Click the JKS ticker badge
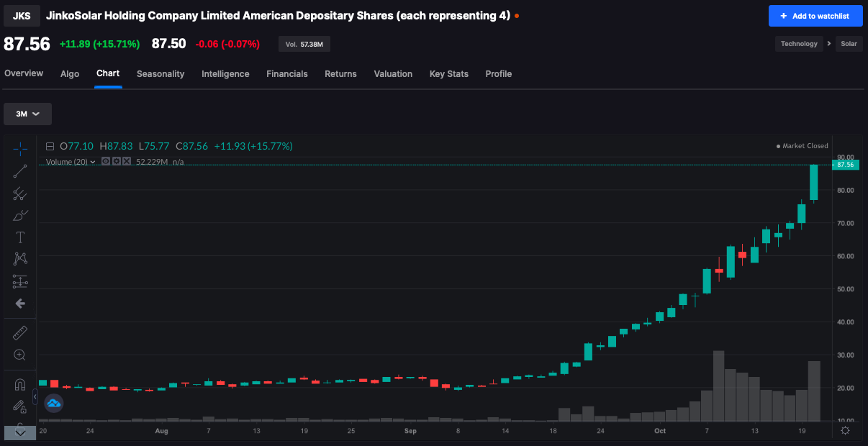 pyautogui.click(x=22, y=15)
